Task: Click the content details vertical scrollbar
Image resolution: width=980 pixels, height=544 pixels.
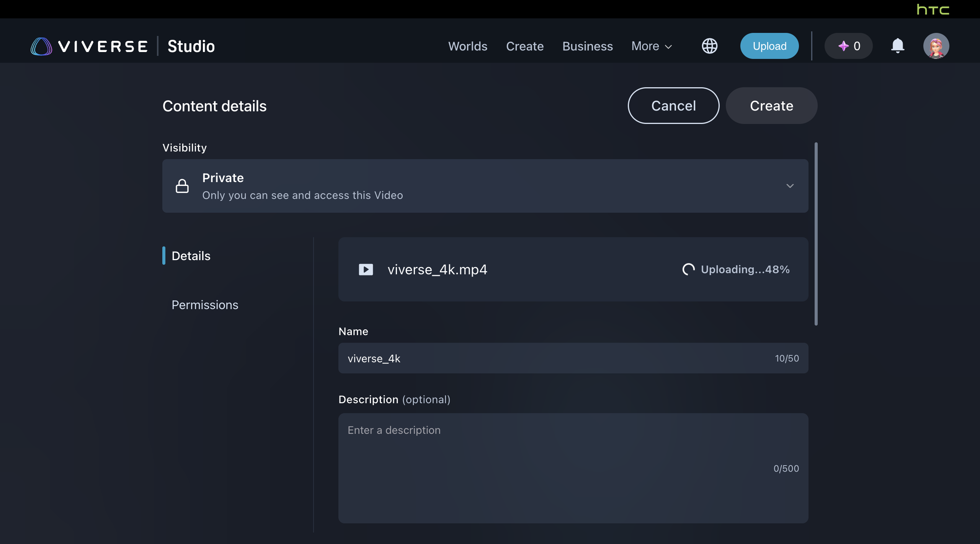Action: coord(816,233)
